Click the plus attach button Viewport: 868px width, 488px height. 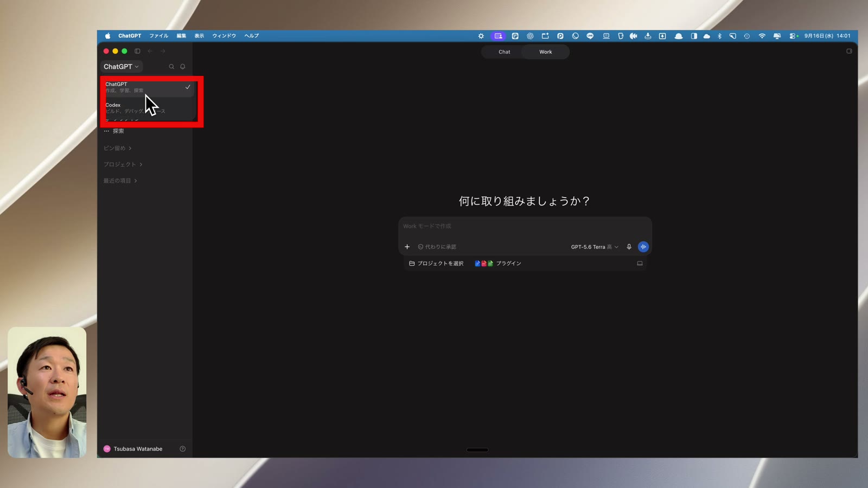pos(407,247)
